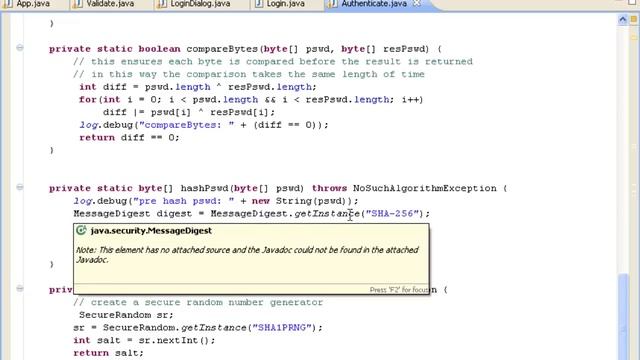Screen dimensions: 640x360
Task: Click the "SecureRandom sr;" declaration
Action: coord(126,315)
